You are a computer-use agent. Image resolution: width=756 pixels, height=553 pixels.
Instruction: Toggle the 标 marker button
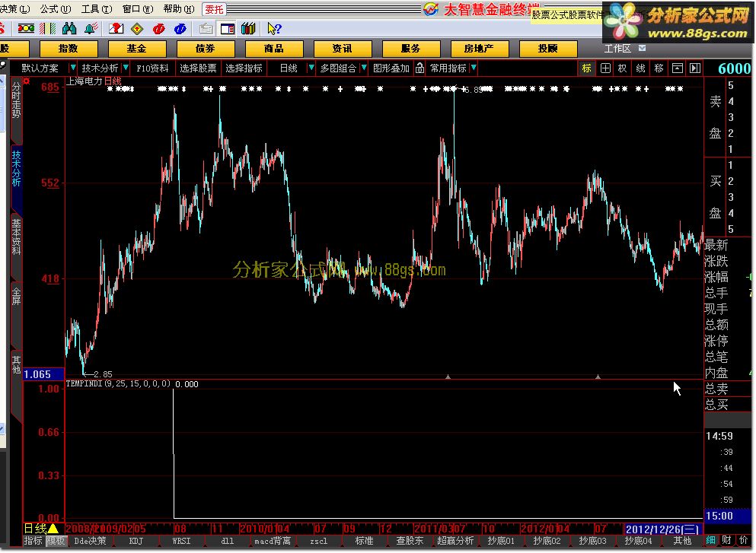[587, 68]
